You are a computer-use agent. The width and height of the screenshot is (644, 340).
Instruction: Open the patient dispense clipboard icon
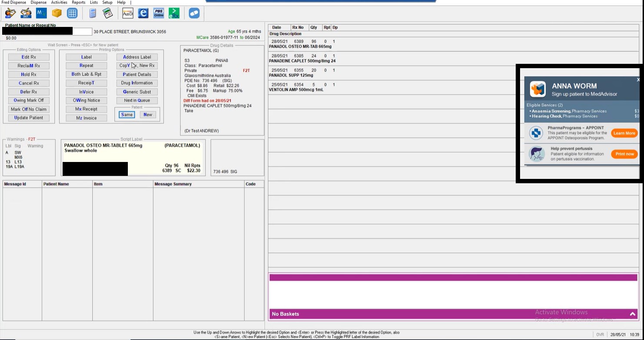(10, 13)
